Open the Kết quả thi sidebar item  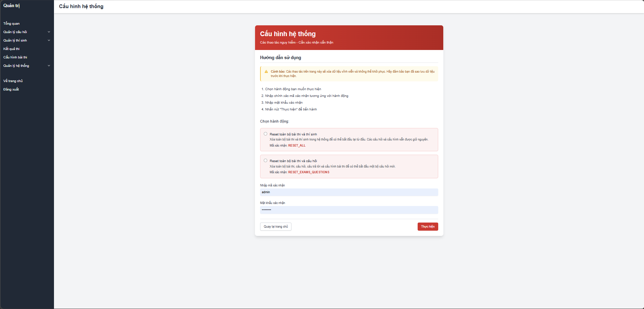(11, 49)
